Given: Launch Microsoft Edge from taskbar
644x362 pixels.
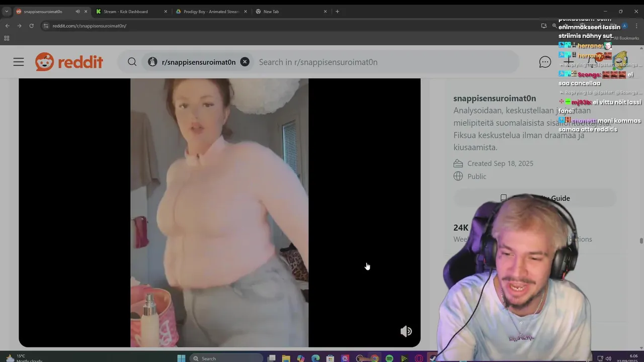Looking at the screenshot, I should pyautogui.click(x=315, y=358).
